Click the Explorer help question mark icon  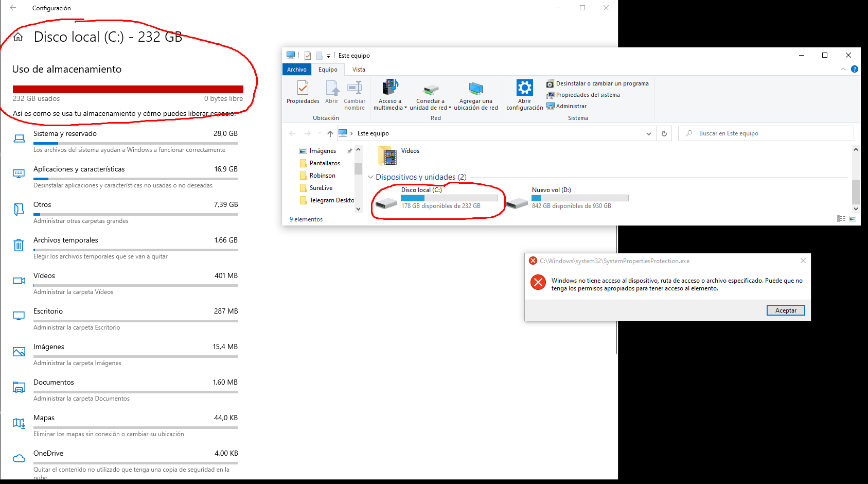click(x=854, y=69)
